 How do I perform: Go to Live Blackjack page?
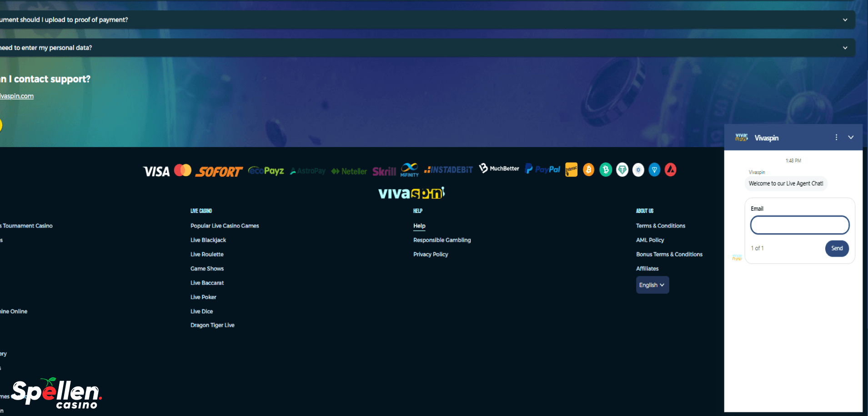[208, 240]
